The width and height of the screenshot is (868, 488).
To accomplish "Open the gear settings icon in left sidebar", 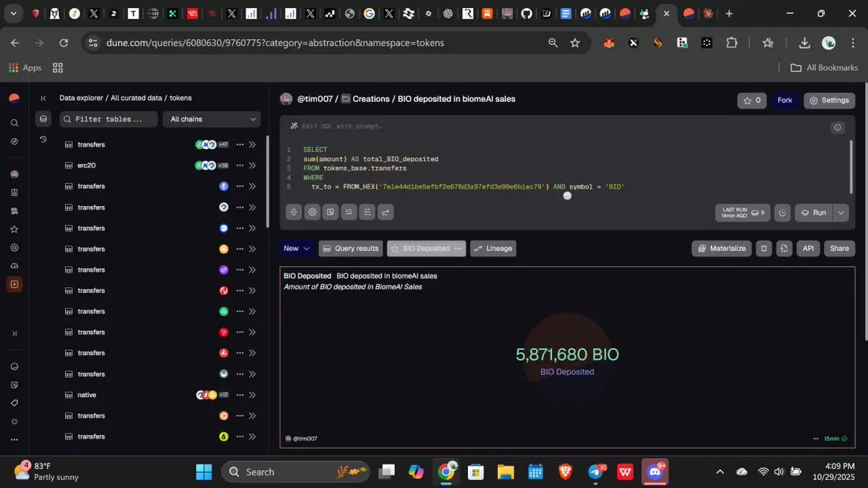I will click(x=14, y=247).
